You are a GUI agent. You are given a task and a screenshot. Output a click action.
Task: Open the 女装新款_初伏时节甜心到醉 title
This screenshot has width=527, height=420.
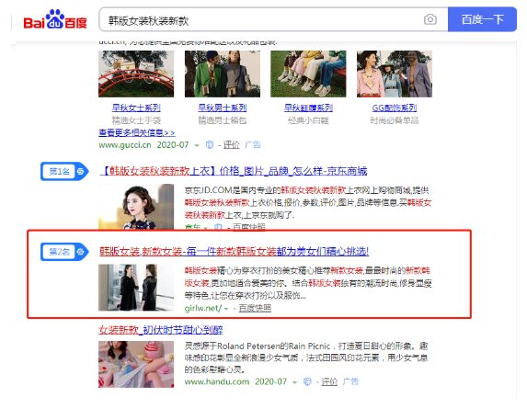tap(161, 330)
